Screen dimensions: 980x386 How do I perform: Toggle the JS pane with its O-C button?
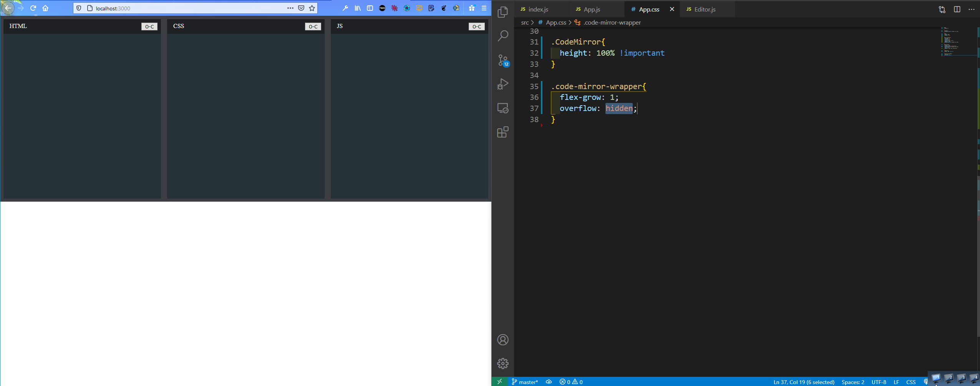477,27
